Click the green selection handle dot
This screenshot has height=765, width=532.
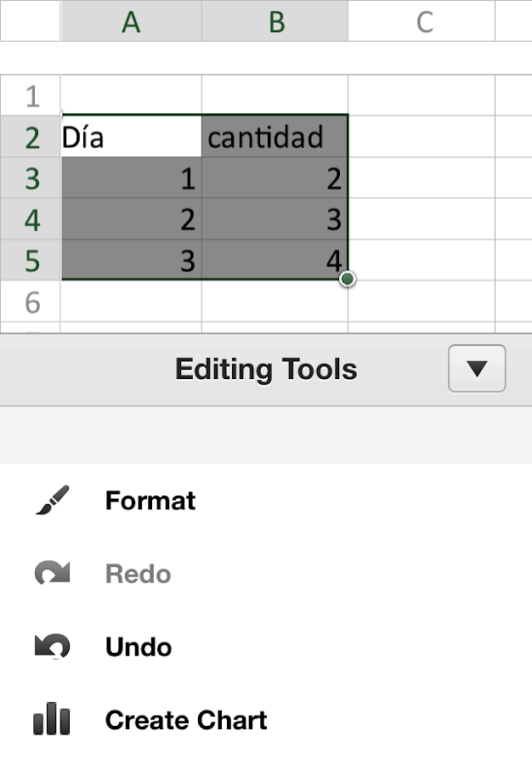tap(347, 279)
